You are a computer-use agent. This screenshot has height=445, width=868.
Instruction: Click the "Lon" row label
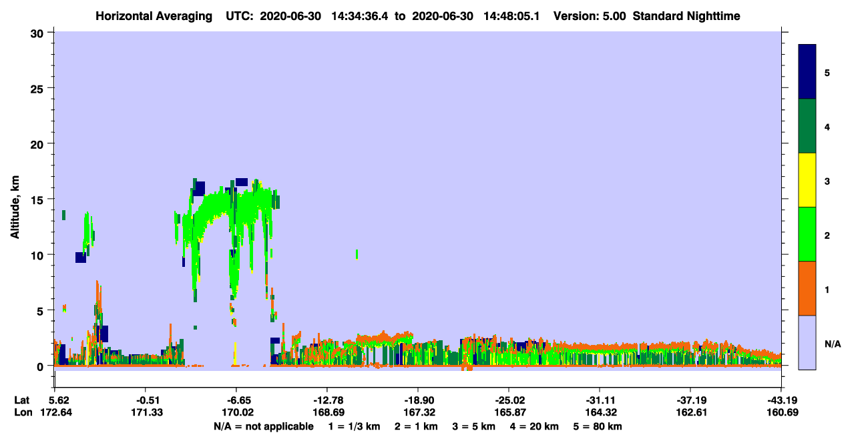coord(22,412)
